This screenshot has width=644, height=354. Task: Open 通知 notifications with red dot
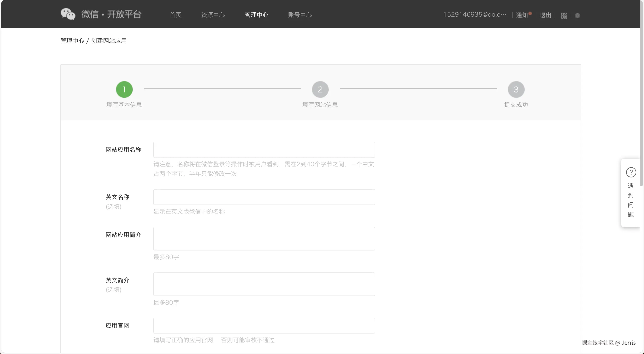point(522,15)
